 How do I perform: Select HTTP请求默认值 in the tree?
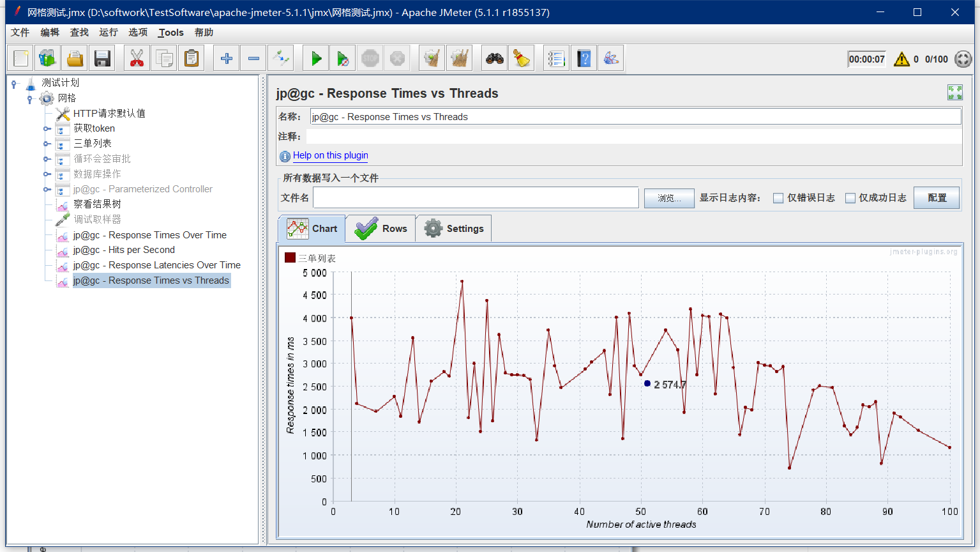pos(109,113)
